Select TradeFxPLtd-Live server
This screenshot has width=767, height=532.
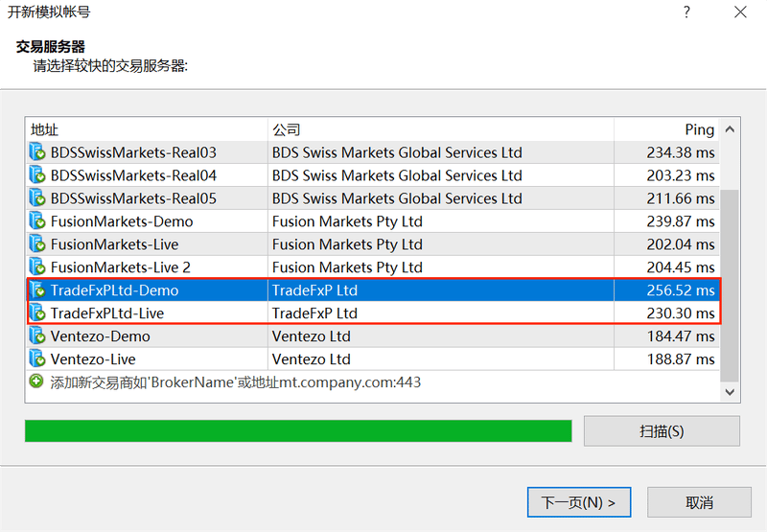pos(373,312)
